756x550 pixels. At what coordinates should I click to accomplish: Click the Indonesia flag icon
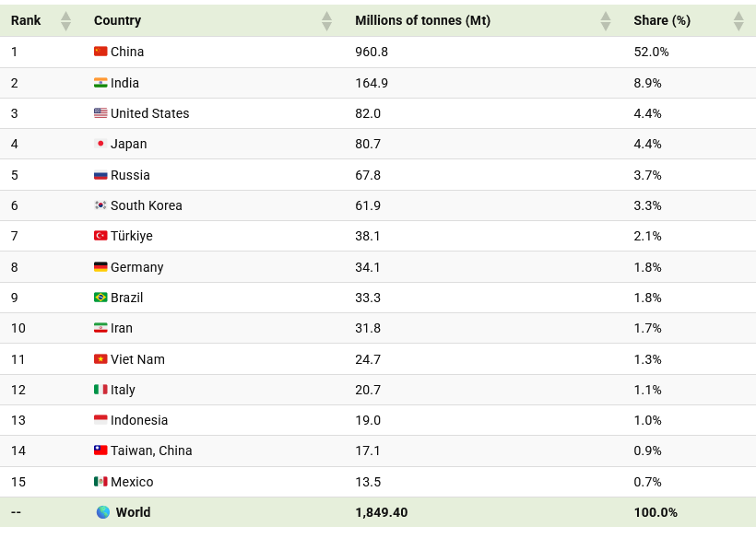[100, 419]
